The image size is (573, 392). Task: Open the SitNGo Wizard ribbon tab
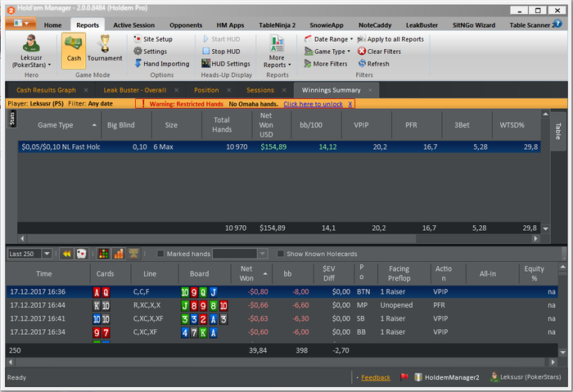point(474,25)
